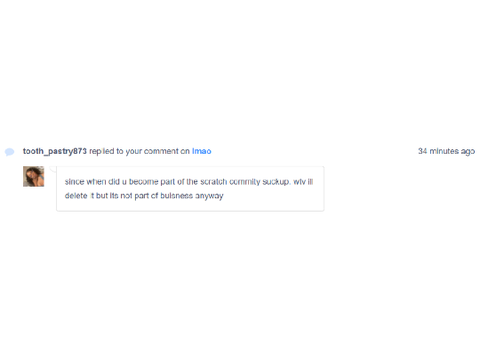
Task: Click the word 'commity' in the reply
Action: [x=245, y=182]
